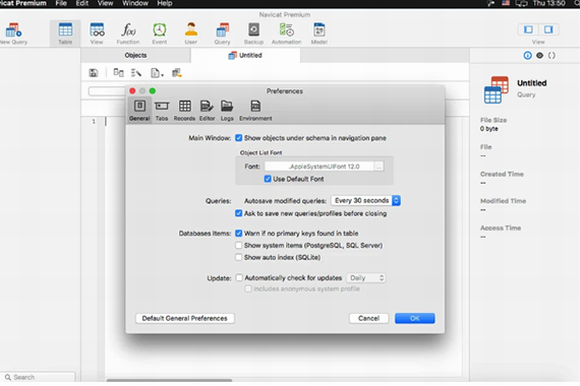
Task: Switch to the Untitled query tab
Action: [x=245, y=55]
